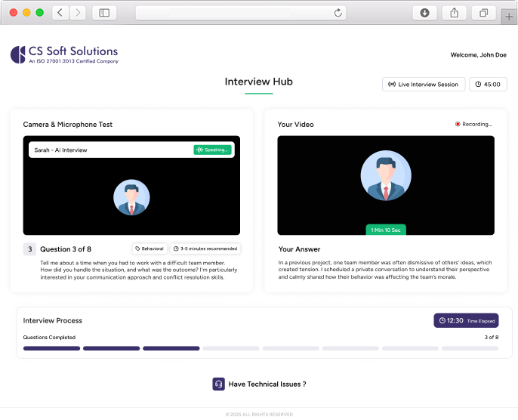This screenshot has width=518, height=420.
Task: Click the CS Soft Solutions logo
Action: [x=64, y=54]
